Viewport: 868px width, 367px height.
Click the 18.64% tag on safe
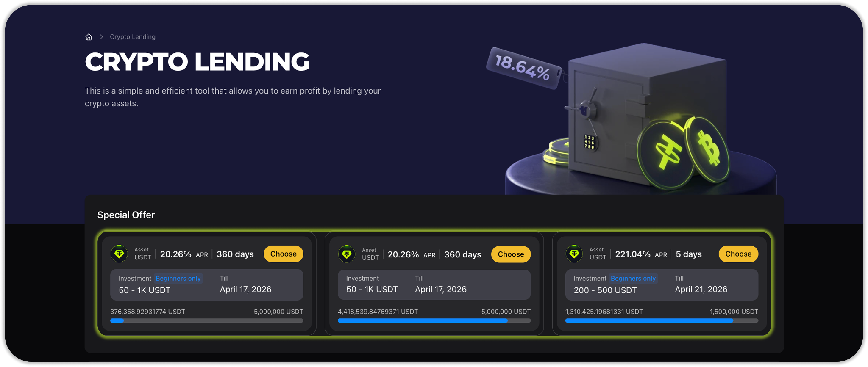523,68
